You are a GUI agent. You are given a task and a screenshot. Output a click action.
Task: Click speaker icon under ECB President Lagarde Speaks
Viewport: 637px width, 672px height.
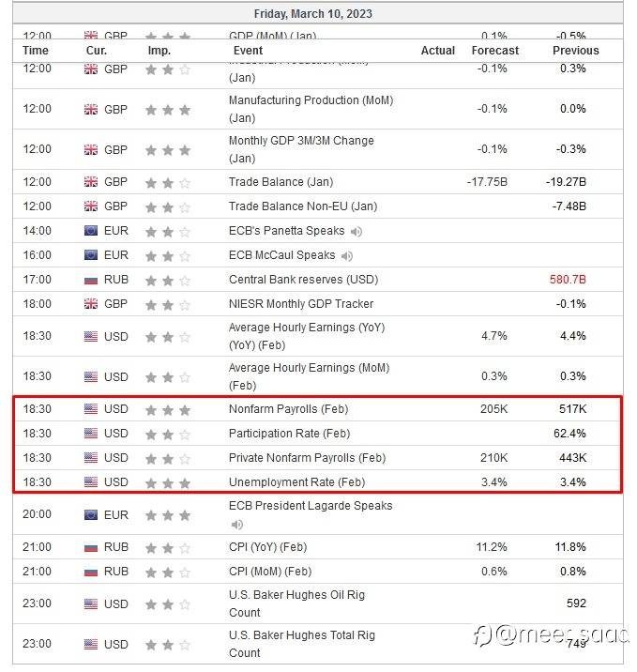point(235,525)
